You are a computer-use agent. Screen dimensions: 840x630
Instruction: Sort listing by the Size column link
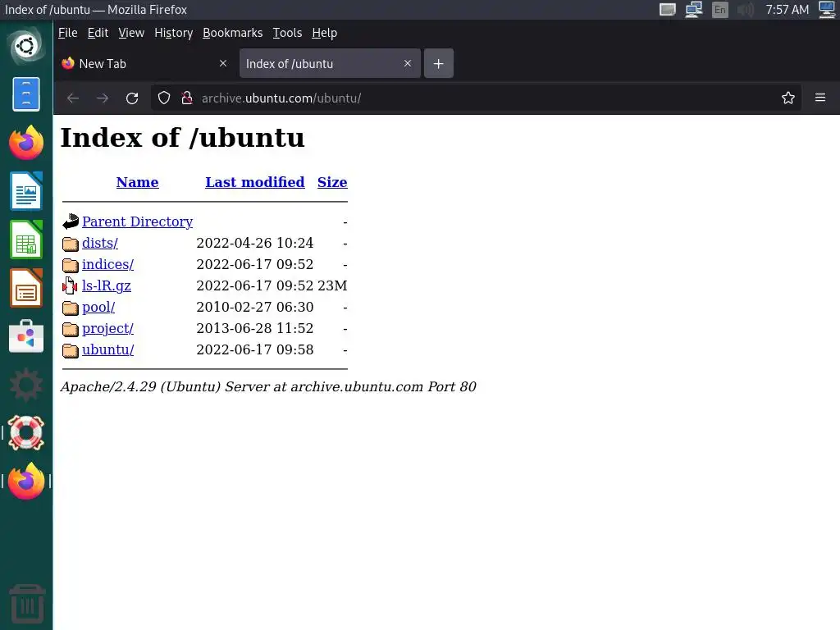pyautogui.click(x=332, y=182)
